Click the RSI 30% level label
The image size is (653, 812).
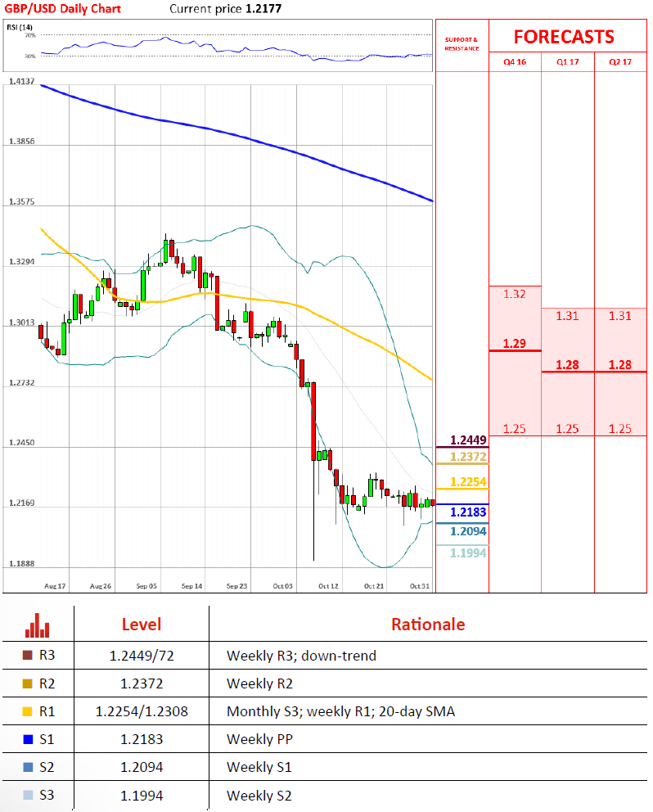[x=30, y=56]
